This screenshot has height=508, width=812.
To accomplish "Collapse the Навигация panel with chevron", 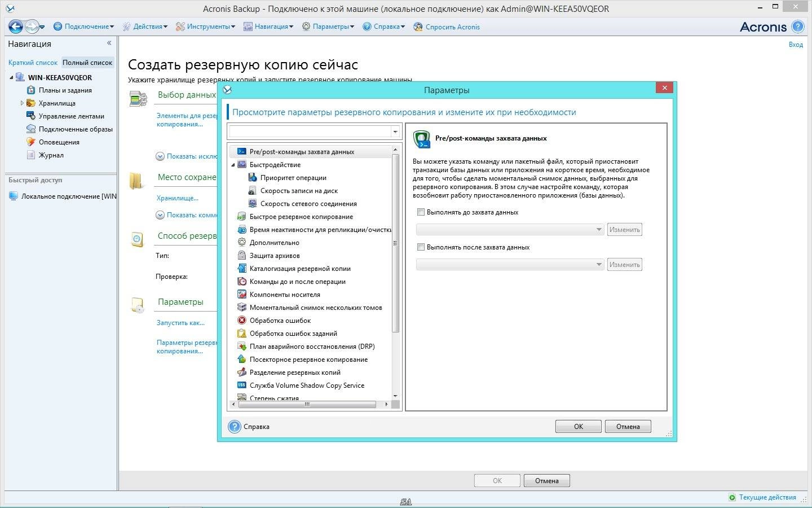I will (109, 43).
